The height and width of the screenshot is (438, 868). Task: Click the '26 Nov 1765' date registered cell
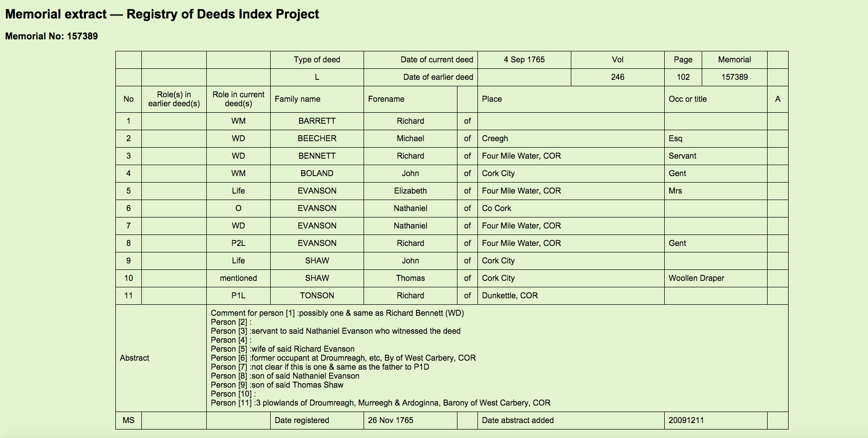click(x=391, y=420)
